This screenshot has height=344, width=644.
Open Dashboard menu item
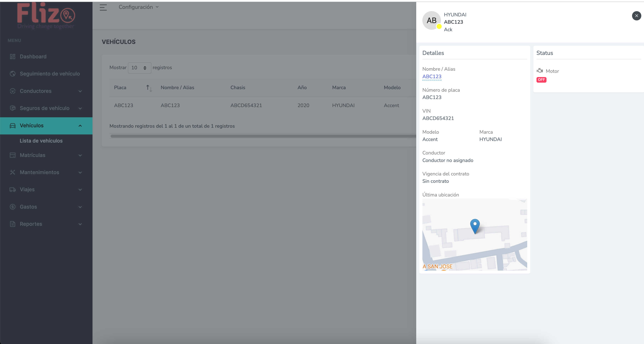[x=46, y=56]
